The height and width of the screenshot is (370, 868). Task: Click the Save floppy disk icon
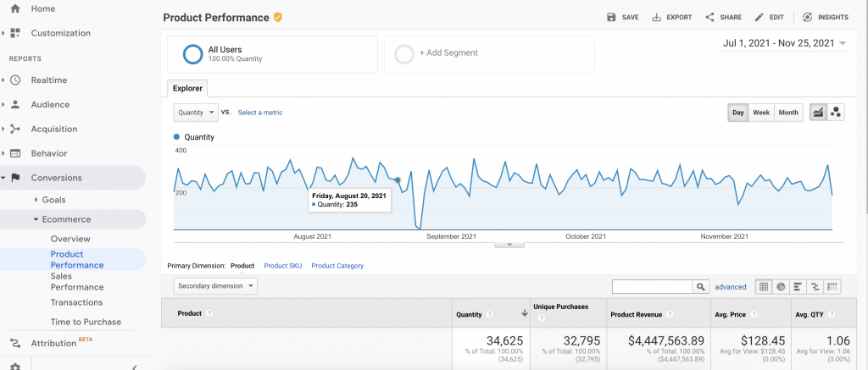[611, 17]
